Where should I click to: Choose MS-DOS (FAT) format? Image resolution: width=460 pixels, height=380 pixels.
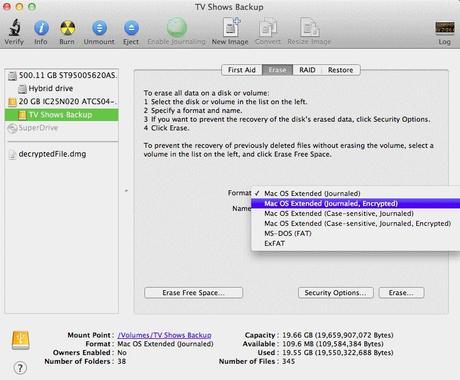click(x=355, y=233)
